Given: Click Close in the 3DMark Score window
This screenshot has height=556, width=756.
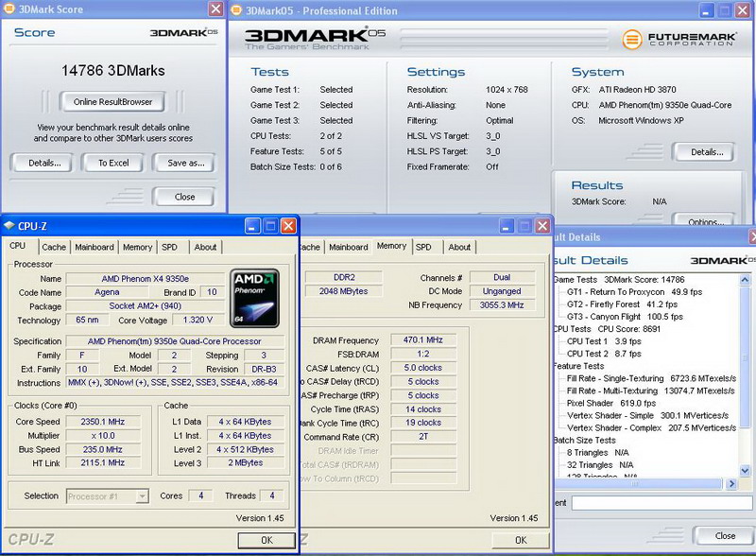Looking at the screenshot, I should pos(184,197).
